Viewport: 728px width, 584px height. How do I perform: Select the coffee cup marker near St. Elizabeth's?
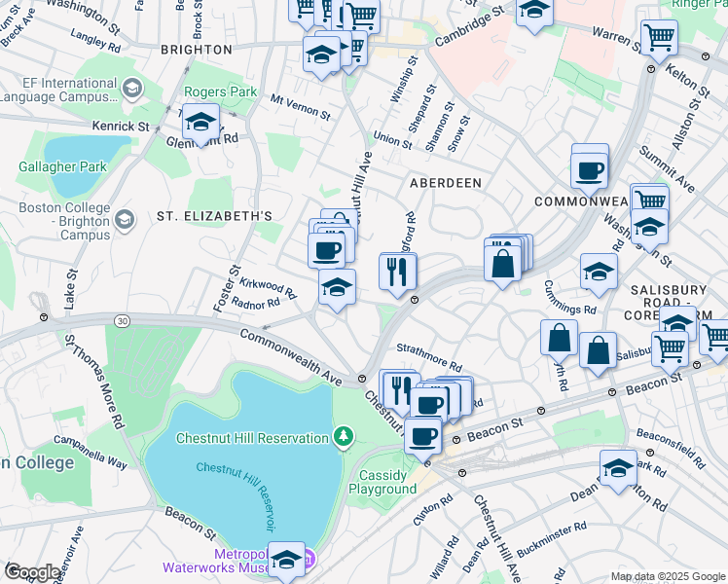point(326,251)
